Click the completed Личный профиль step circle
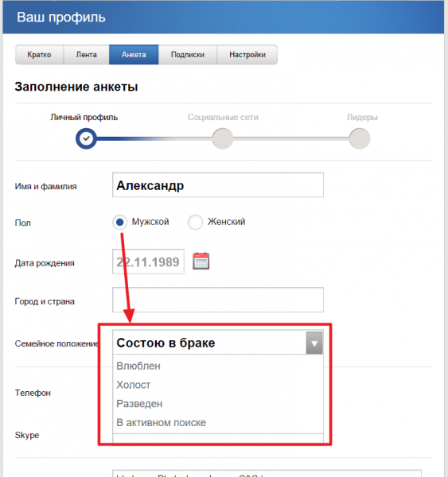 coord(86,138)
